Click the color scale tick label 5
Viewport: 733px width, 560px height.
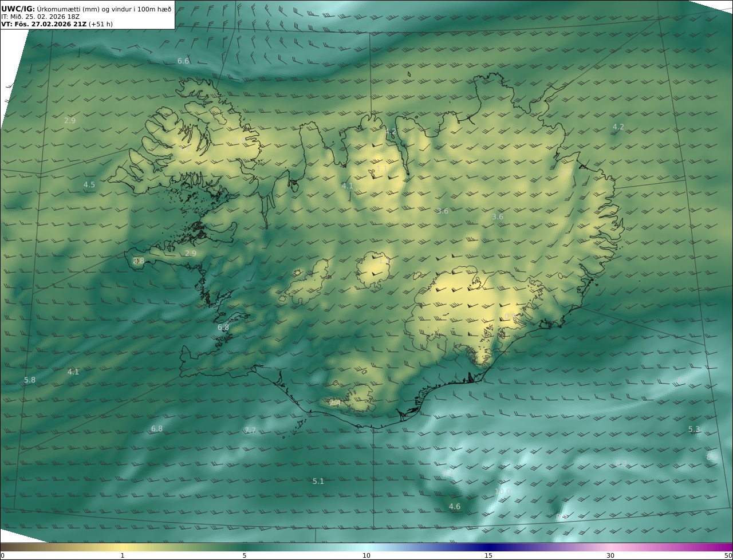pos(245,555)
